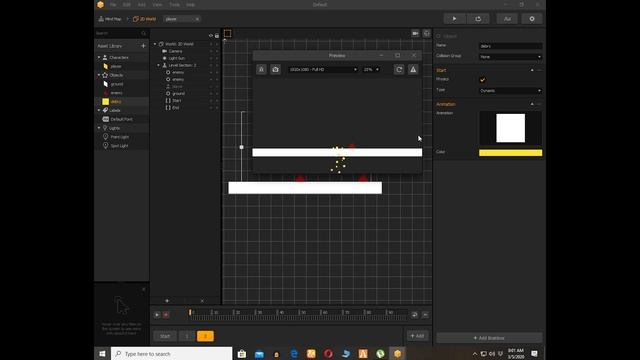Click first icon in Preview window toolbar

pos(261,69)
